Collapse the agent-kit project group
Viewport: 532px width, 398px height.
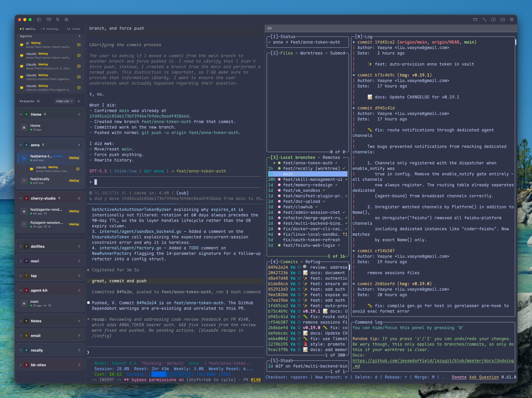point(21,290)
